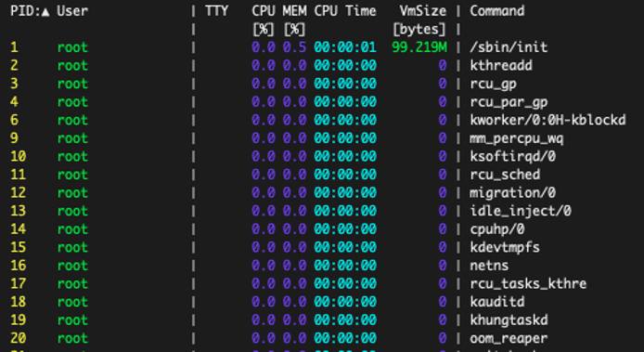Click the 99.219M VmSize value
This screenshot has width=644, height=352.
[419, 47]
